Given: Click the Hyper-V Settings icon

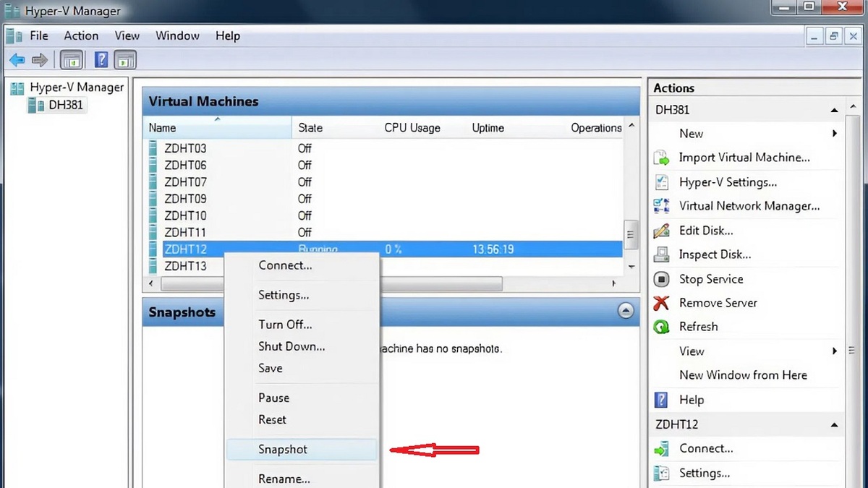Looking at the screenshot, I should click(661, 182).
